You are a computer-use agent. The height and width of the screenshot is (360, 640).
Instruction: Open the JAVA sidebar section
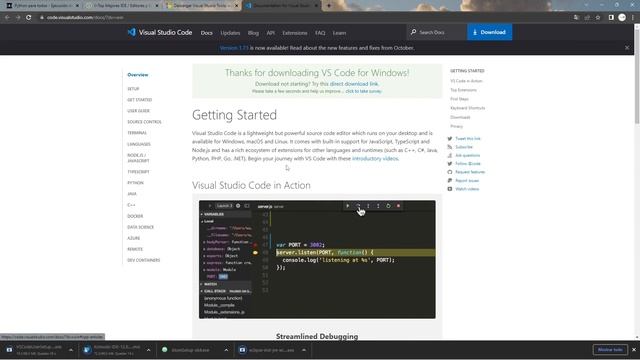[132, 194]
